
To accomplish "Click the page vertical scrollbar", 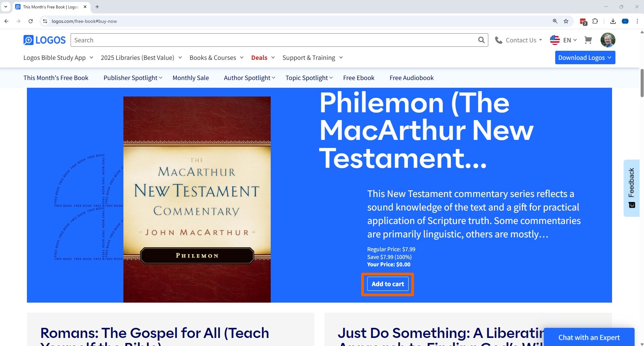I will (x=642, y=83).
